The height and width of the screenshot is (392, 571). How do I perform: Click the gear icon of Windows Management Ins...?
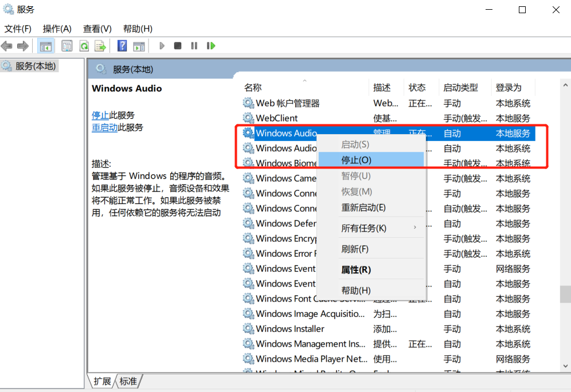248,344
